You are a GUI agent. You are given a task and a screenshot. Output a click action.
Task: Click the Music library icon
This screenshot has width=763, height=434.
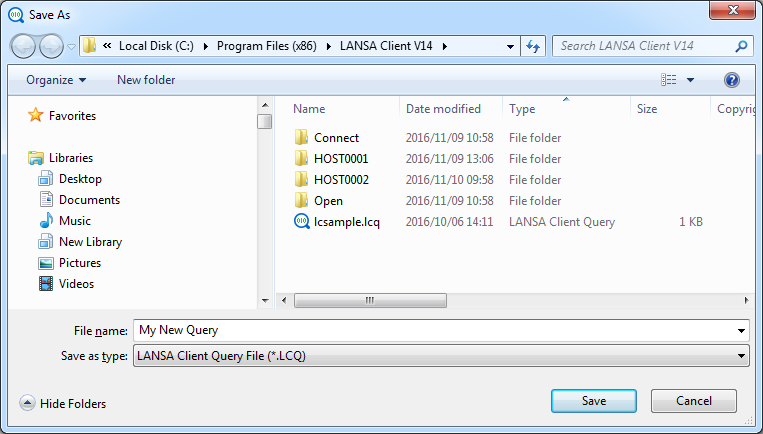coord(45,221)
